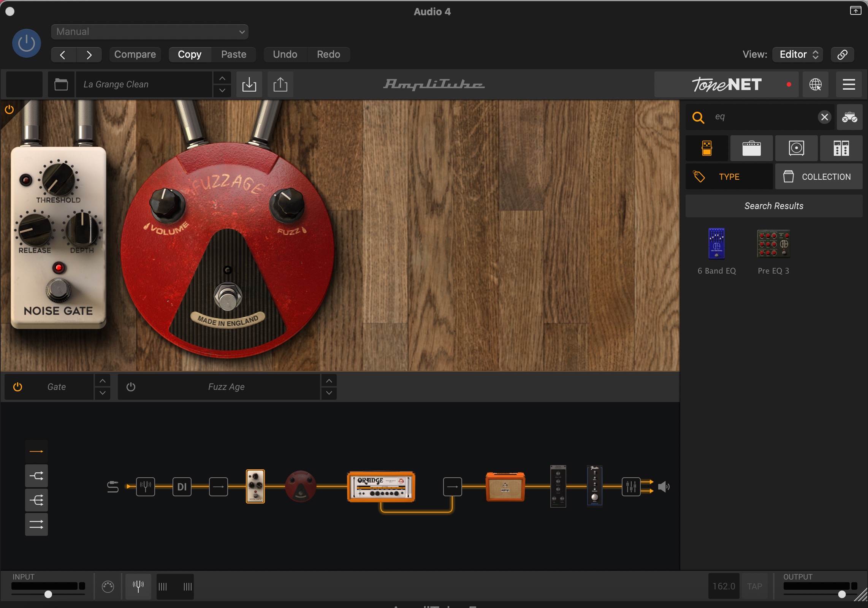Go to next preset with right arrow
Image resolution: width=868 pixels, height=608 pixels.
coord(89,55)
